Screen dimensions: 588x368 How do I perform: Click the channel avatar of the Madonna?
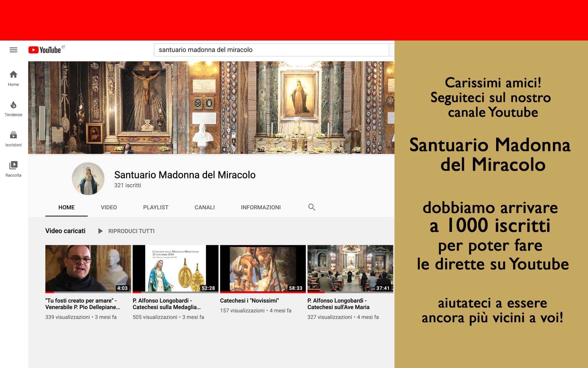[88, 179]
